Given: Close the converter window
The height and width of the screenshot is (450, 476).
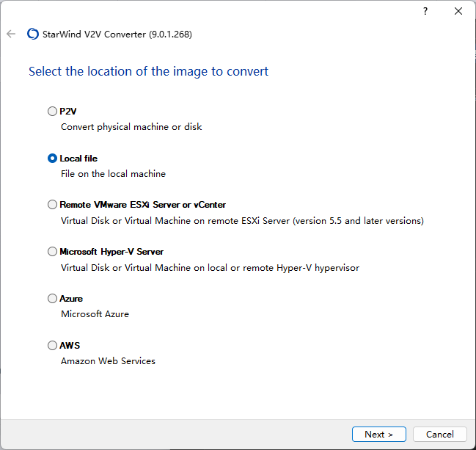Looking at the screenshot, I should point(458,11).
